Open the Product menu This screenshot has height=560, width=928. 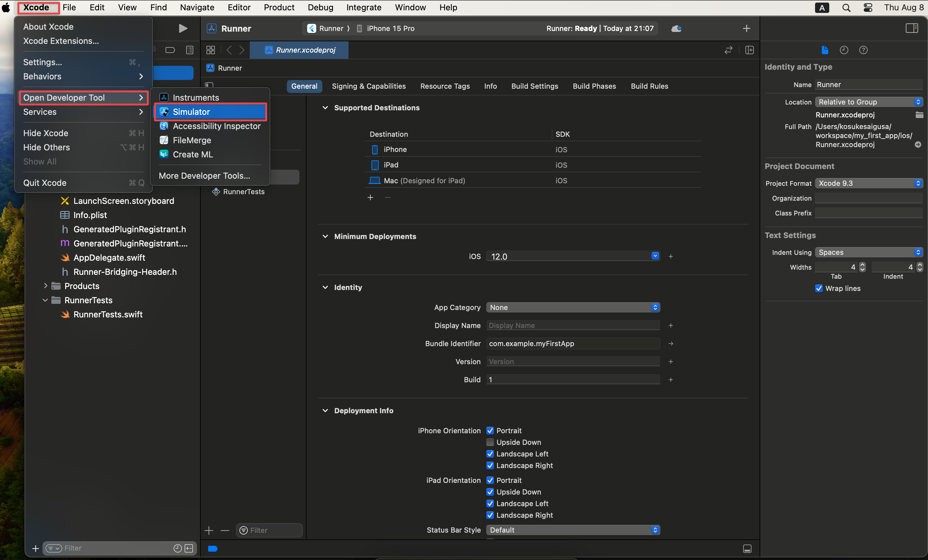279,7
